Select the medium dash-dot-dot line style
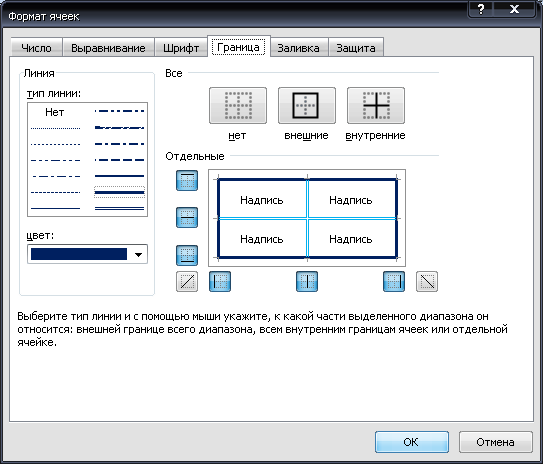Screen dimensions: 543x464 (119, 111)
